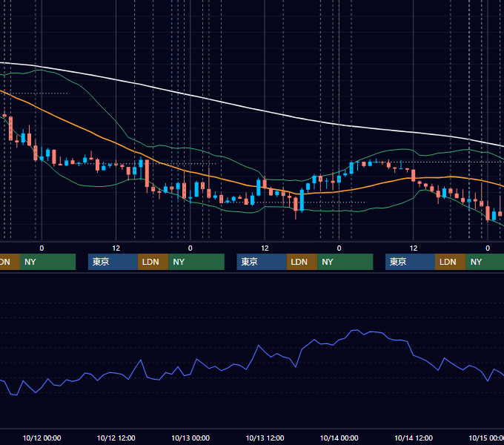Click hour label 0 above 10/14 00:00
This screenshot has height=445, width=504.
(339, 248)
